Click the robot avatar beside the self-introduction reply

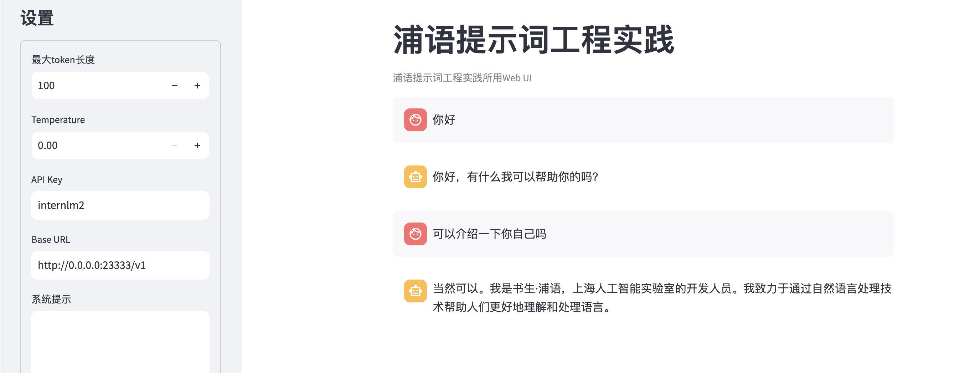(415, 291)
